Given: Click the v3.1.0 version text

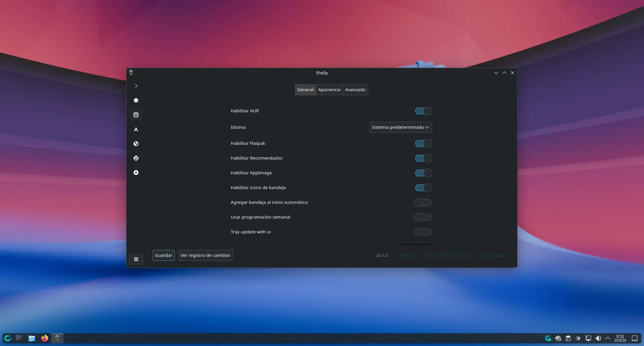Looking at the screenshot, I should point(382,255).
